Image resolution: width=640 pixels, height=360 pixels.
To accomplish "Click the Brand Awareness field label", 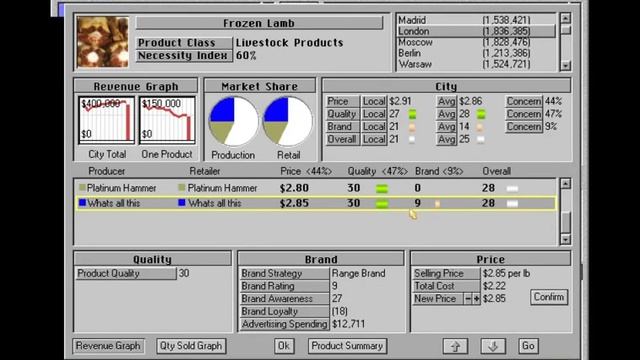I will coord(284,299).
